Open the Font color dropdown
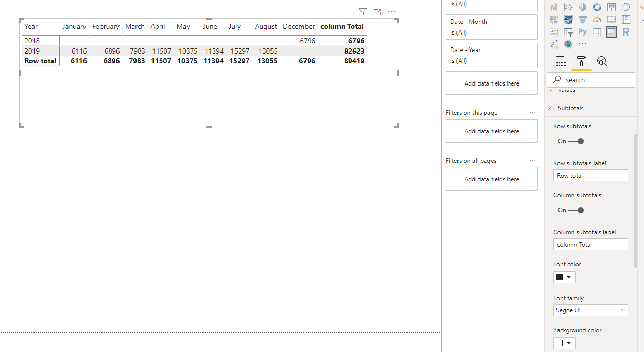Viewport: 644px width, 352px height. click(565, 277)
